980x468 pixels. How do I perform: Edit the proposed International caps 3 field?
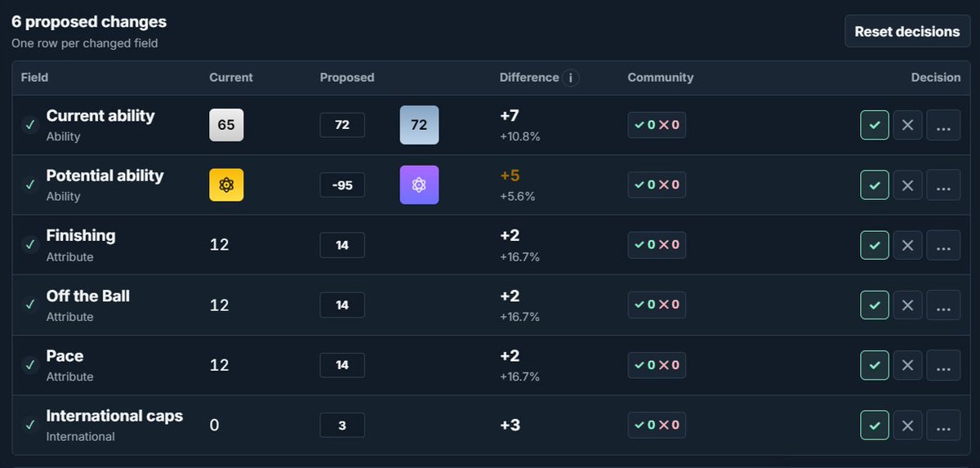(x=342, y=425)
